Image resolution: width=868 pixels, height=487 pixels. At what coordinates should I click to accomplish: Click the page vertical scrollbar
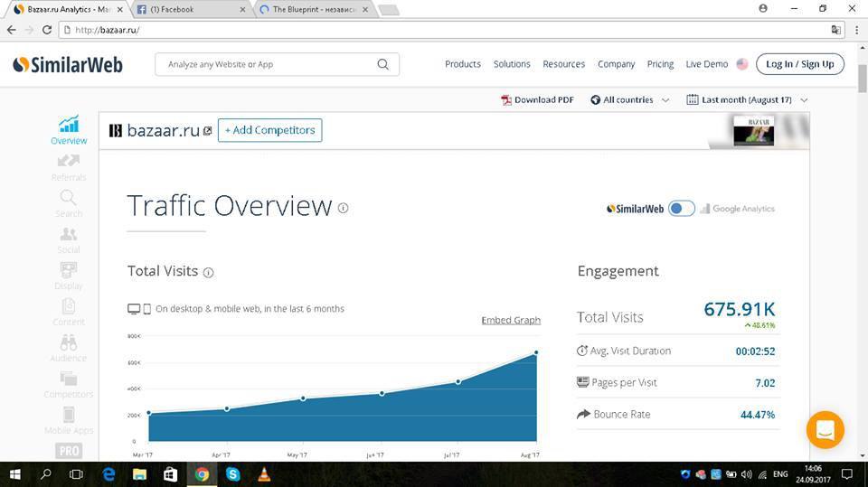[863, 80]
